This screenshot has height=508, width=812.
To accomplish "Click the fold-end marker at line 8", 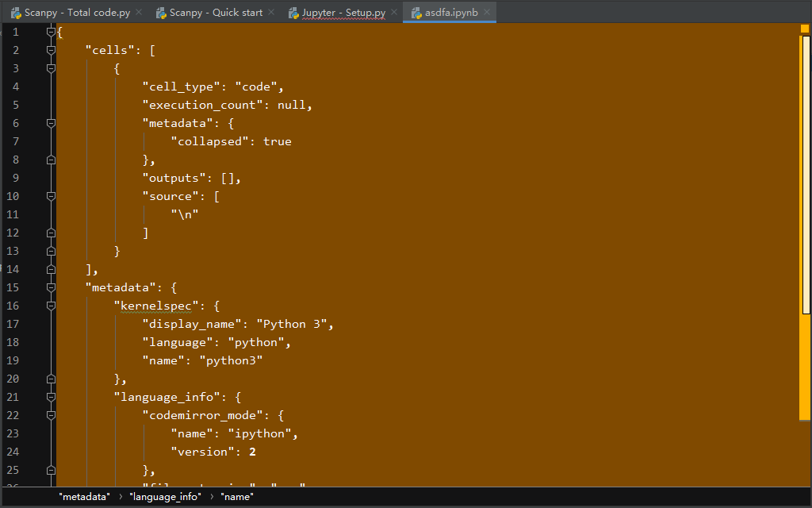I will (51, 159).
